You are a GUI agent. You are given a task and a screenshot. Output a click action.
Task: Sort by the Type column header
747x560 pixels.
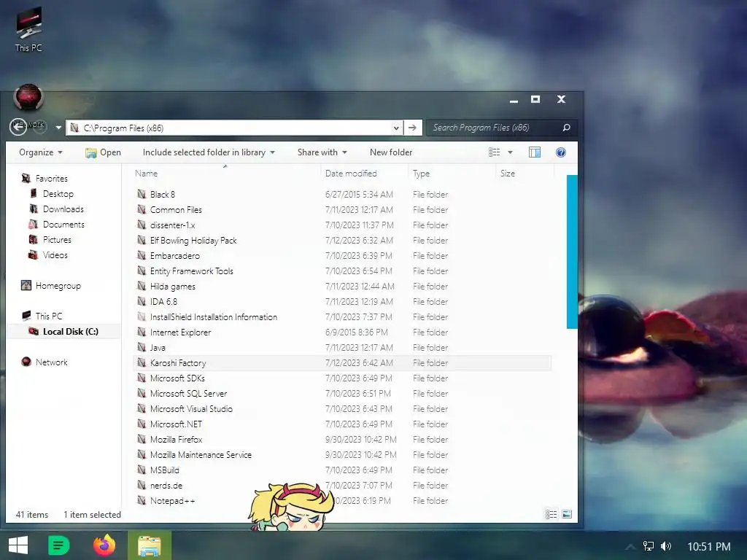(421, 174)
